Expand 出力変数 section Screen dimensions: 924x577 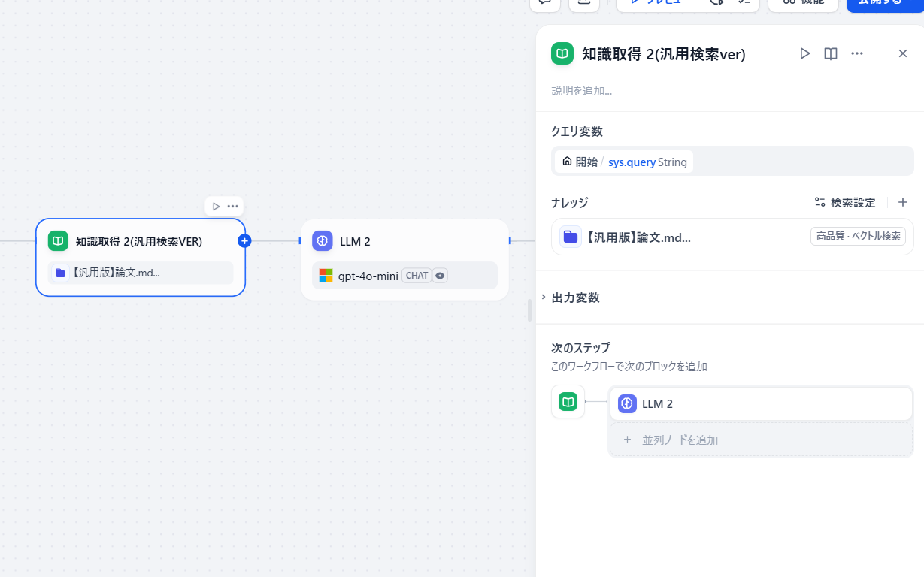tap(576, 298)
